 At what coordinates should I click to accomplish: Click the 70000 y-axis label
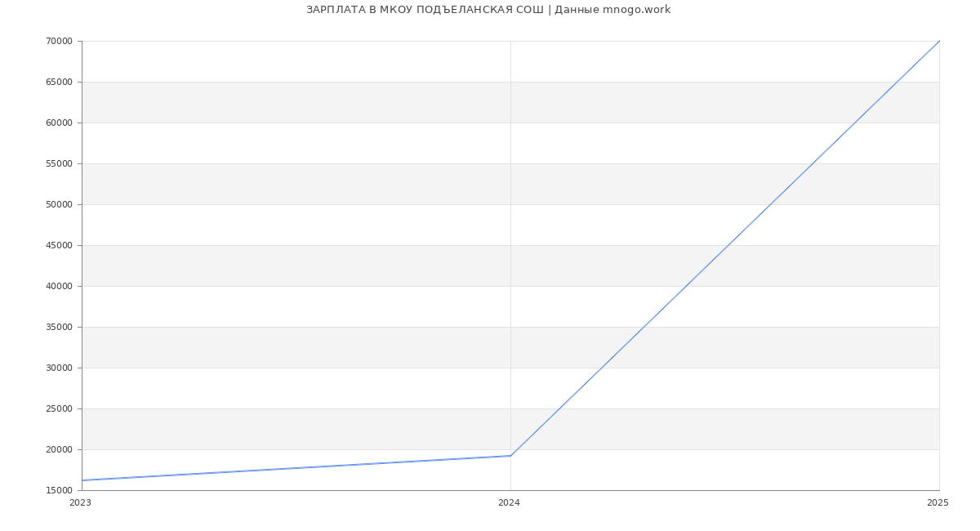(x=59, y=42)
